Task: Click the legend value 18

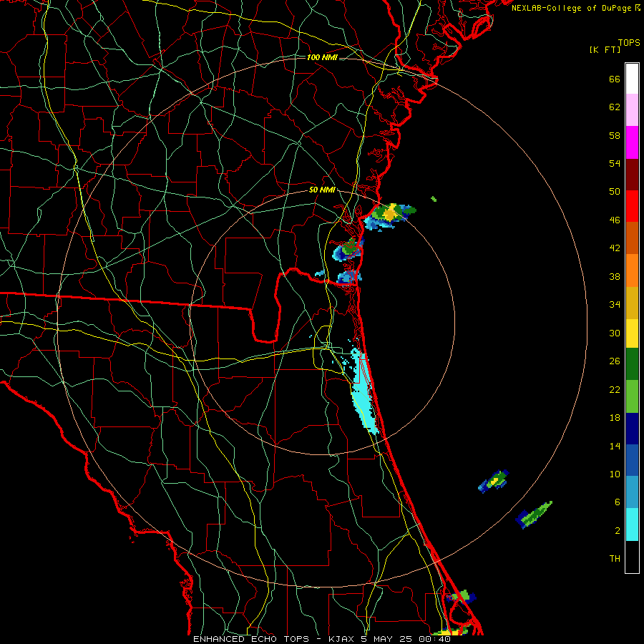Action: [x=615, y=418]
